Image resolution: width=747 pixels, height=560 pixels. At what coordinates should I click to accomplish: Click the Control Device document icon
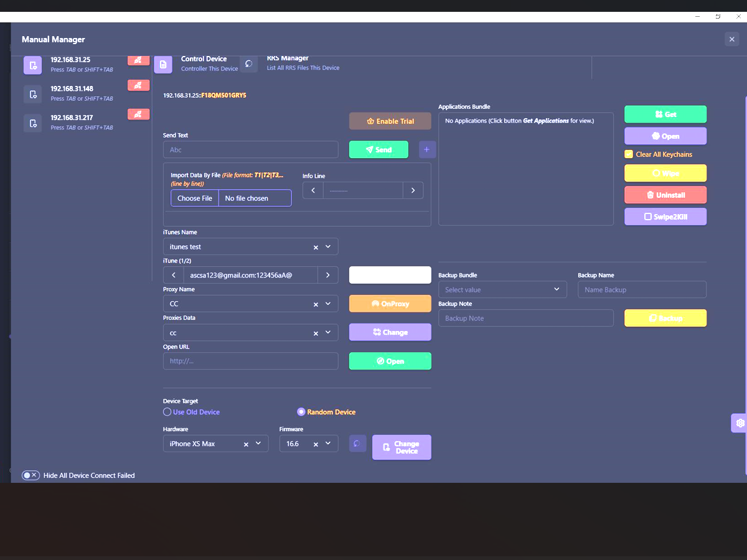pos(163,64)
